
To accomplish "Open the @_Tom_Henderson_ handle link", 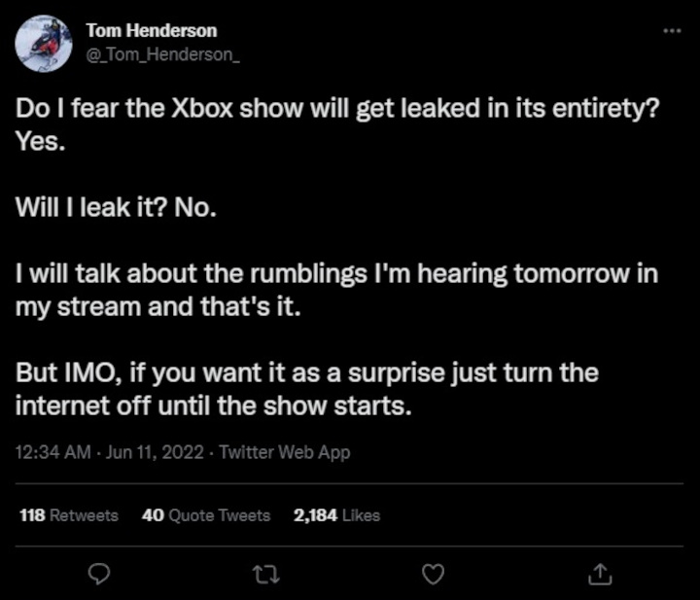I will [x=162, y=54].
